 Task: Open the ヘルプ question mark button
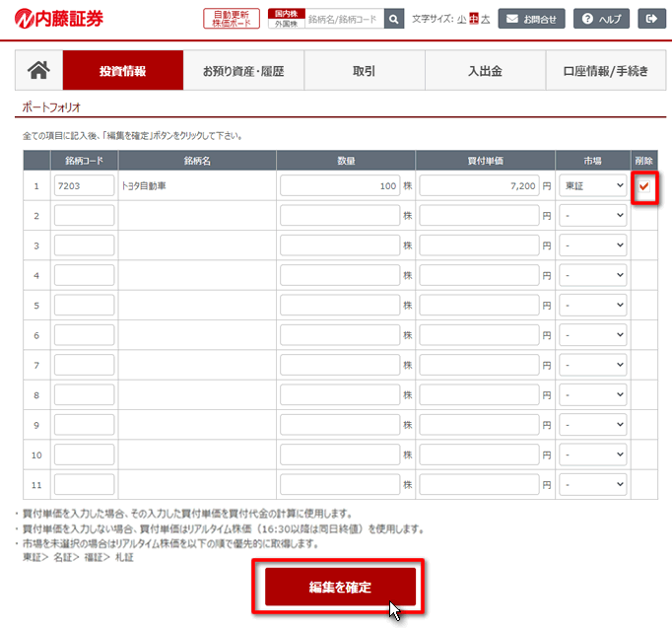[x=602, y=19]
